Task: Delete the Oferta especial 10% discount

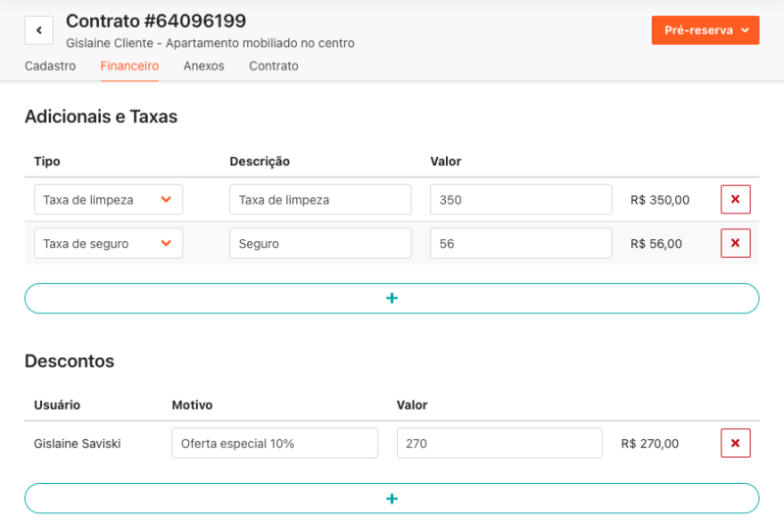Action: (x=735, y=443)
